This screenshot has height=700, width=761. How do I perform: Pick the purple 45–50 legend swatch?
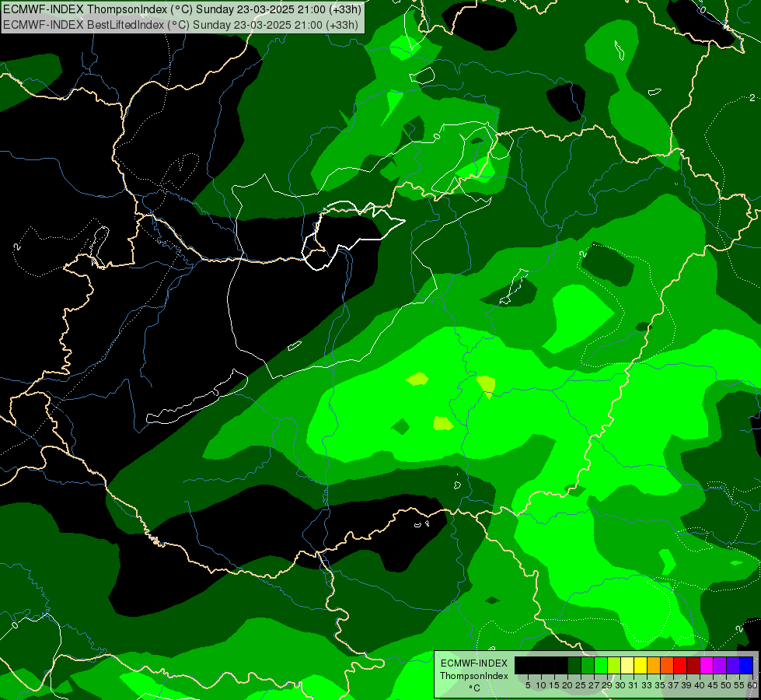point(720,665)
